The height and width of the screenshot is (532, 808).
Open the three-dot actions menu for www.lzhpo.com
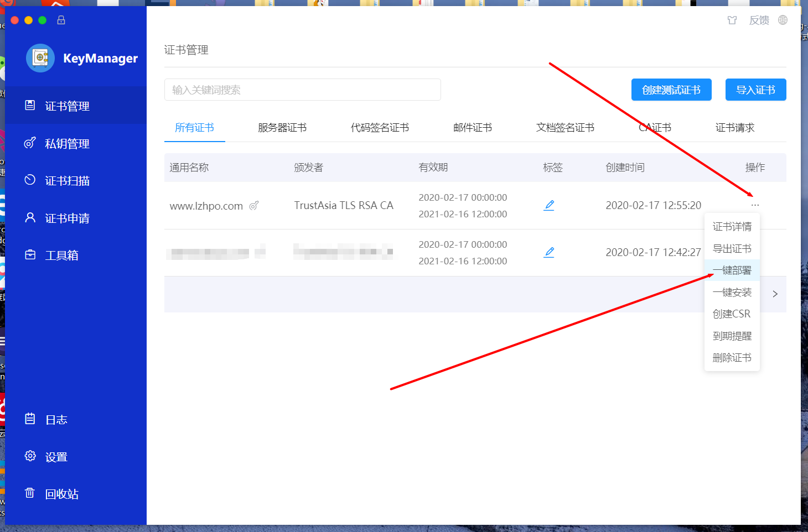pos(755,205)
